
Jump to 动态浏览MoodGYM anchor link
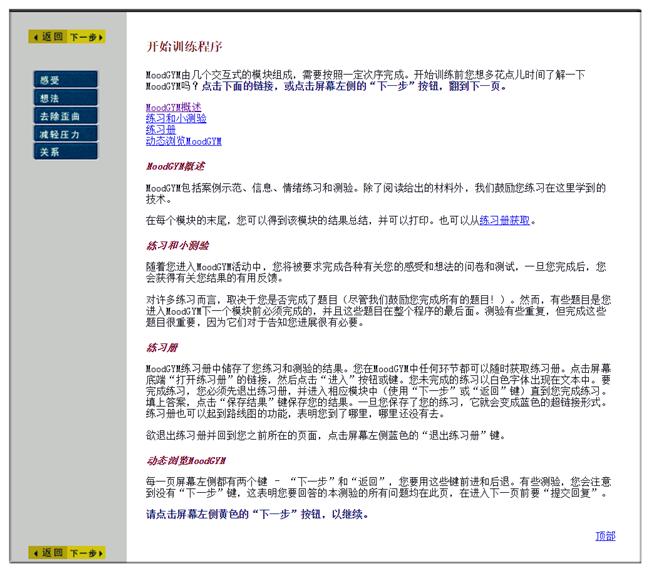tap(183, 141)
